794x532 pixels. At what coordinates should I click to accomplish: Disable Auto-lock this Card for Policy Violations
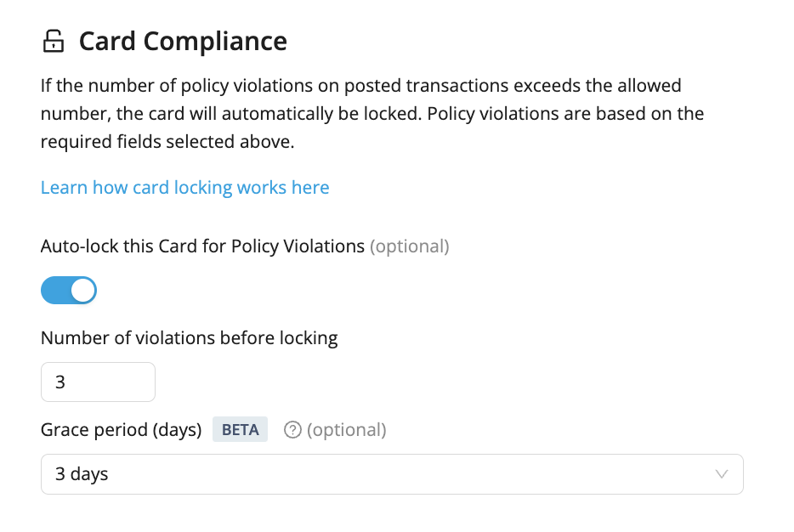click(68, 290)
